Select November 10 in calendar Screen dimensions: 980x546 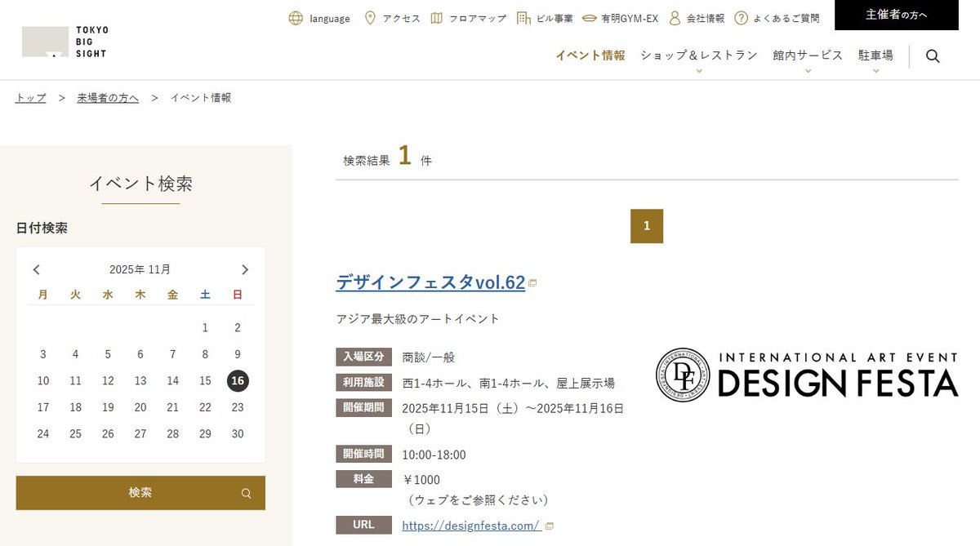43,381
